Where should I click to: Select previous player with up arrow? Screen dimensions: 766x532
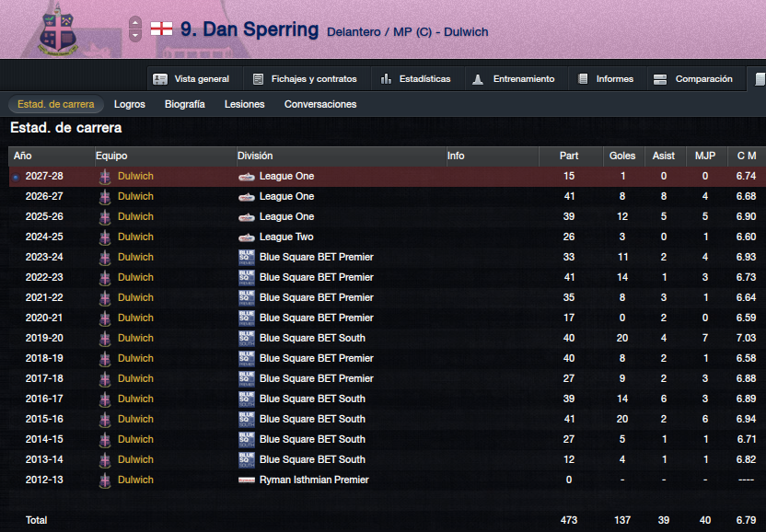click(135, 22)
